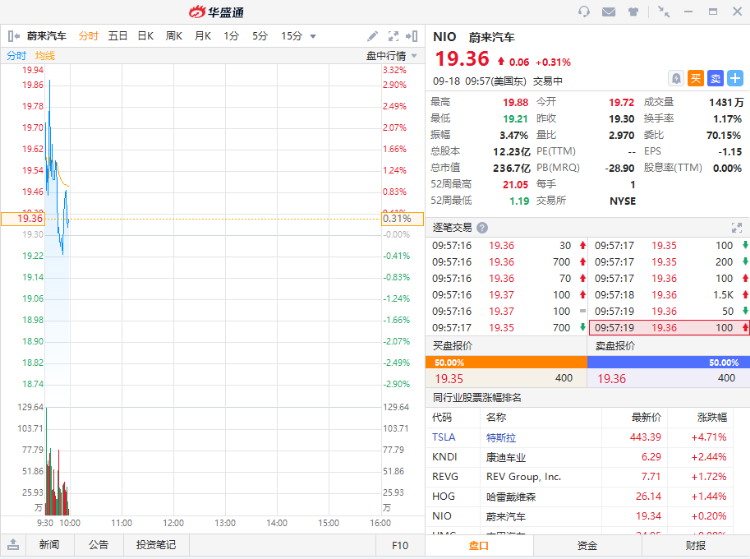Image resolution: width=750 pixels, height=559 pixels.
Task: Toggle the 均线 moving average line
Action: (45, 55)
